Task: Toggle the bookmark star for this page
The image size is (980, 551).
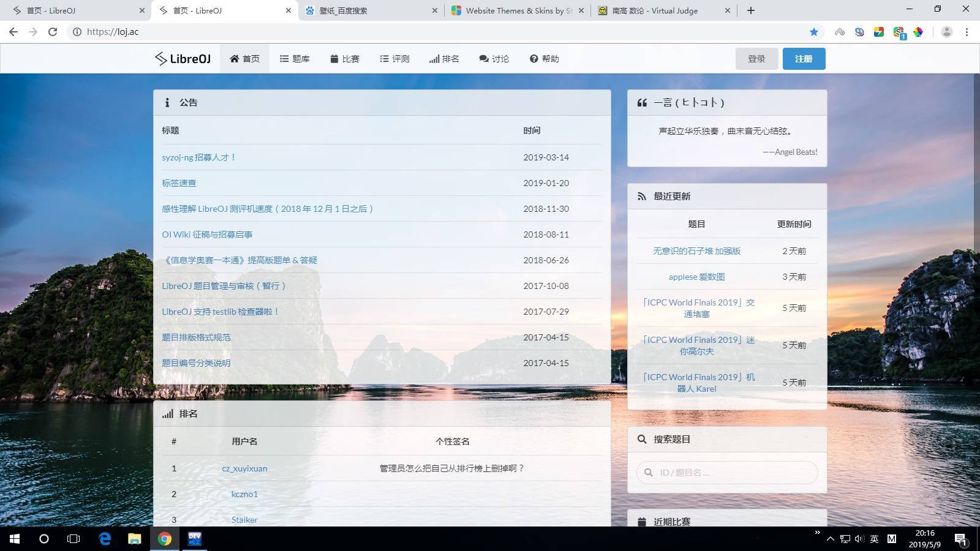Action: pyautogui.click(x=813, y=31)
